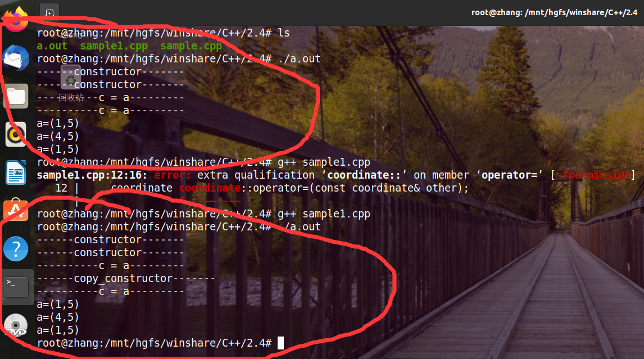Open the DVD disc in the dock
644x359 pixels.
coord(16,325)
